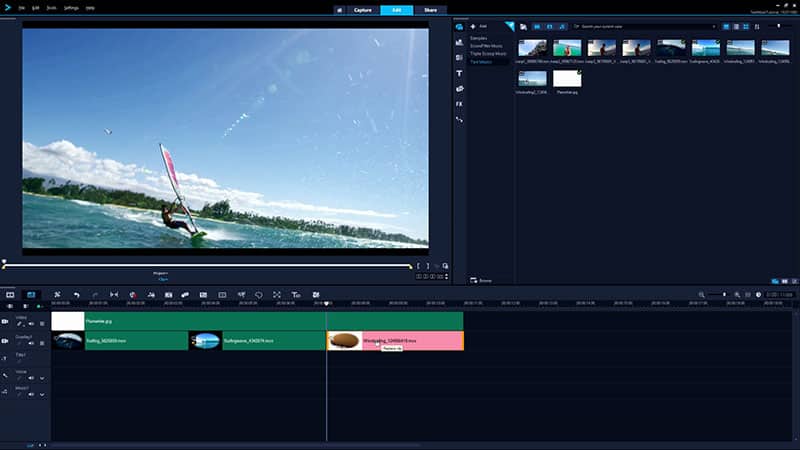Open the FX filter library
The image size is (800, 450).
(x=459, y=104)
